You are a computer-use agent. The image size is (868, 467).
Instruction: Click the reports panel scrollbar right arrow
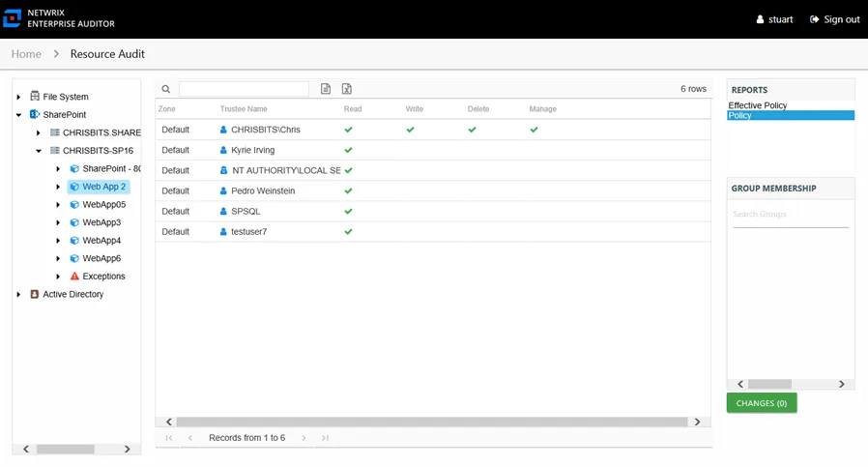pyautogui.click(x=842, y=384)
